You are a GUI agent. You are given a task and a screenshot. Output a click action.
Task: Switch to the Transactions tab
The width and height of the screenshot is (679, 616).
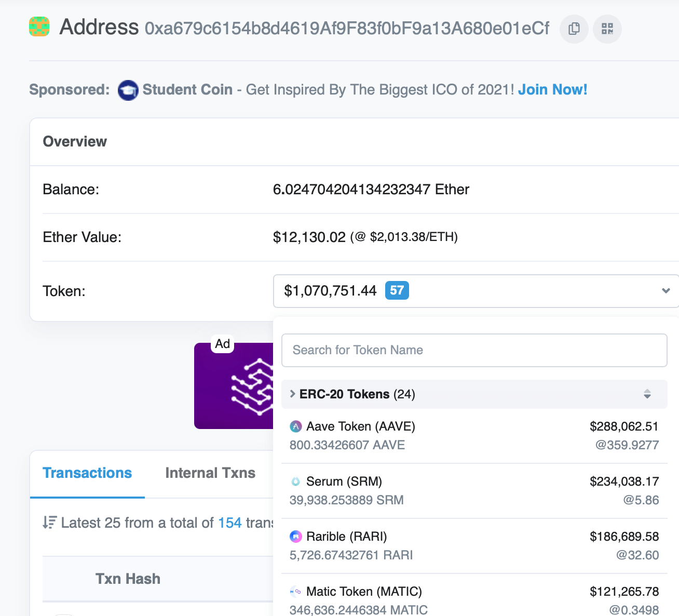point(87,473)
